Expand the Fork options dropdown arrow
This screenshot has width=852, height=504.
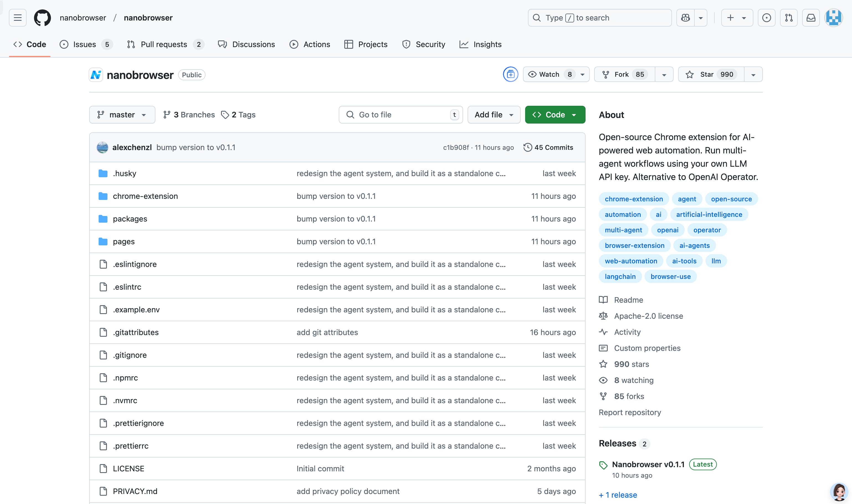[x=664, y=74]
